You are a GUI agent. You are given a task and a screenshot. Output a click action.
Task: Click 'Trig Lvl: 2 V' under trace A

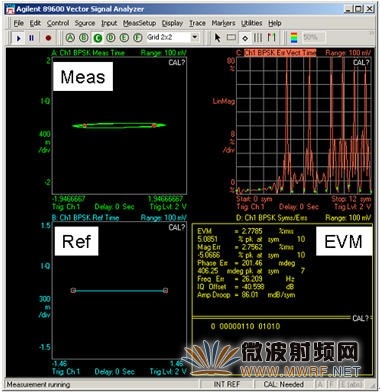click(x=168, y=207)
